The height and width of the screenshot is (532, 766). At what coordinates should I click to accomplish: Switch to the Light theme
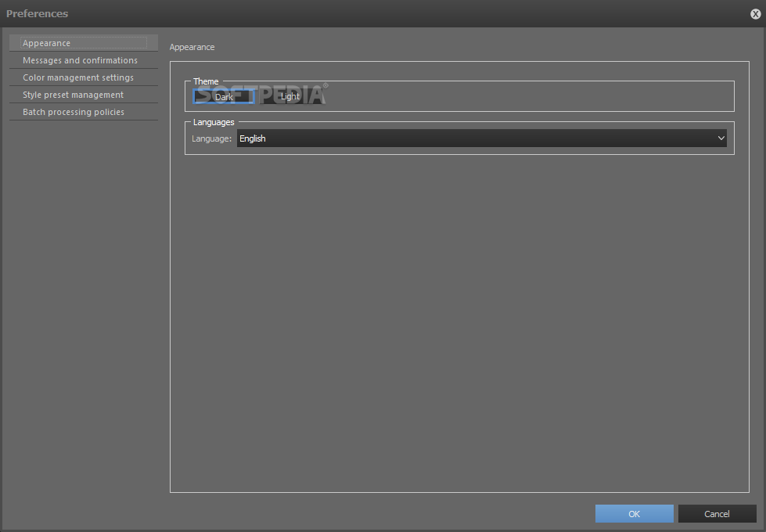coord(290,97)
